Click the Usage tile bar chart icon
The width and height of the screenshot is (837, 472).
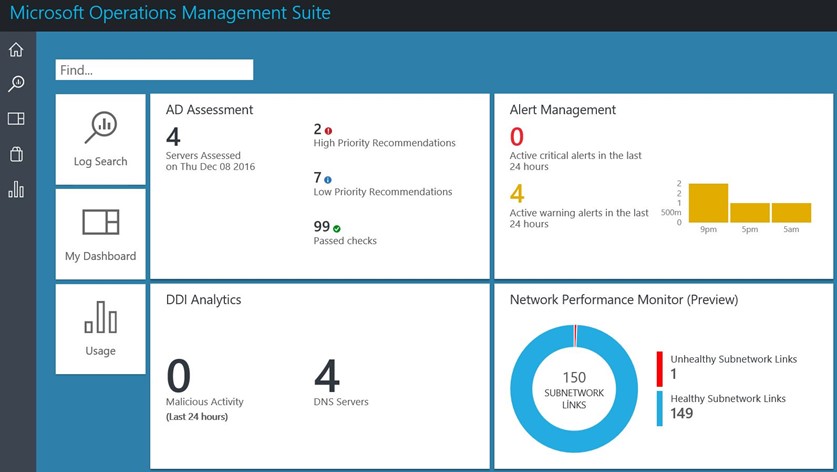click(x=100, y=317)
